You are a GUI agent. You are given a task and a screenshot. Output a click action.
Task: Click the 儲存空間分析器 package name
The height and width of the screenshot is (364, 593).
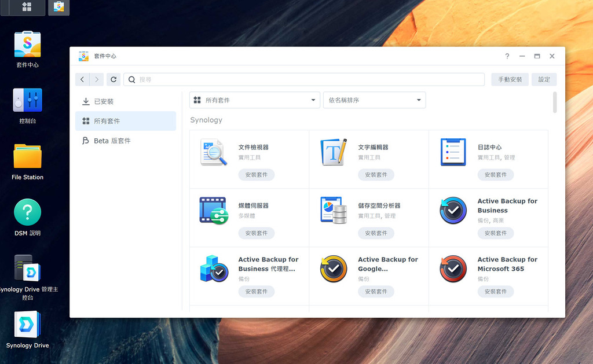379,205
